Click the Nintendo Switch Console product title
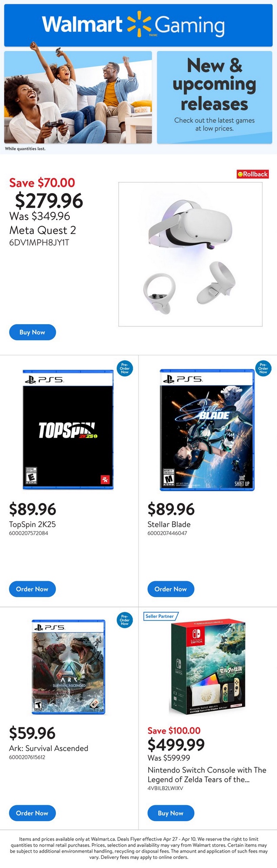This screenshot has width=277, height=868. tap(207, 774)
